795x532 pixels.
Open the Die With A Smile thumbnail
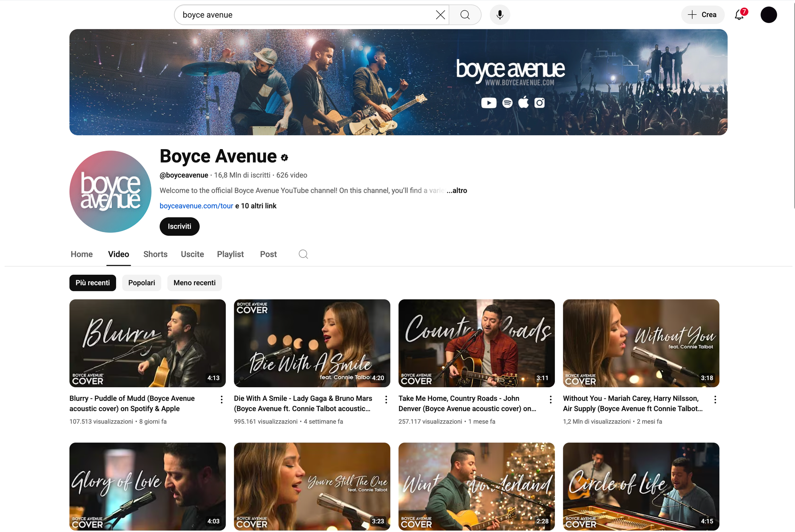click(312, 343)
